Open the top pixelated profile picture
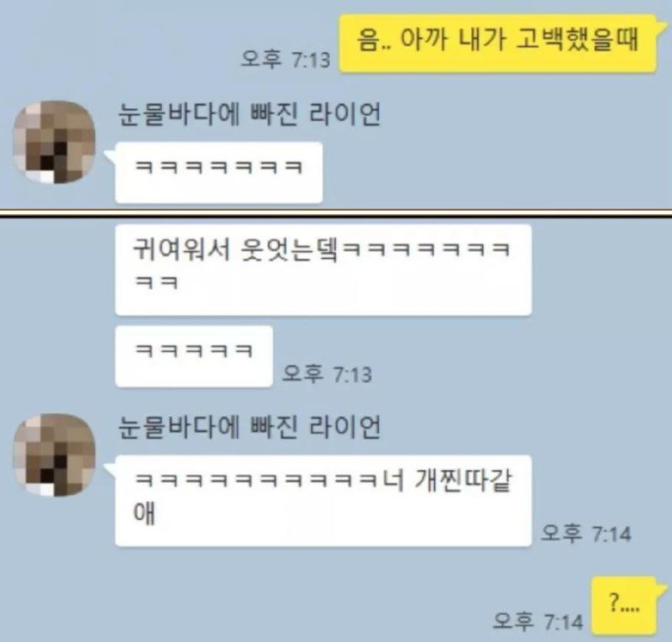The image size is (672, 642). (55, 142)
